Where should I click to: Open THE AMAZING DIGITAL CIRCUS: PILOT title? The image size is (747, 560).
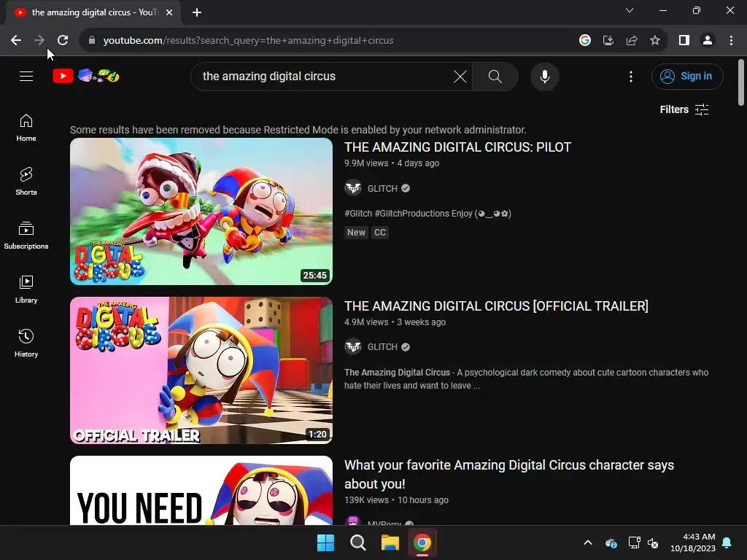pos(457,147)
